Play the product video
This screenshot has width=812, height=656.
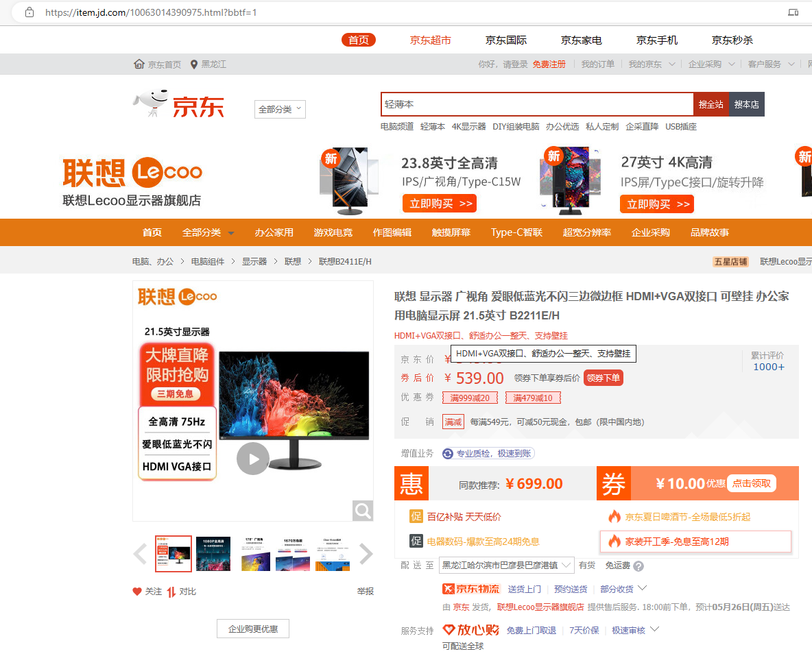pyautogui.click(x=252, y=459)
